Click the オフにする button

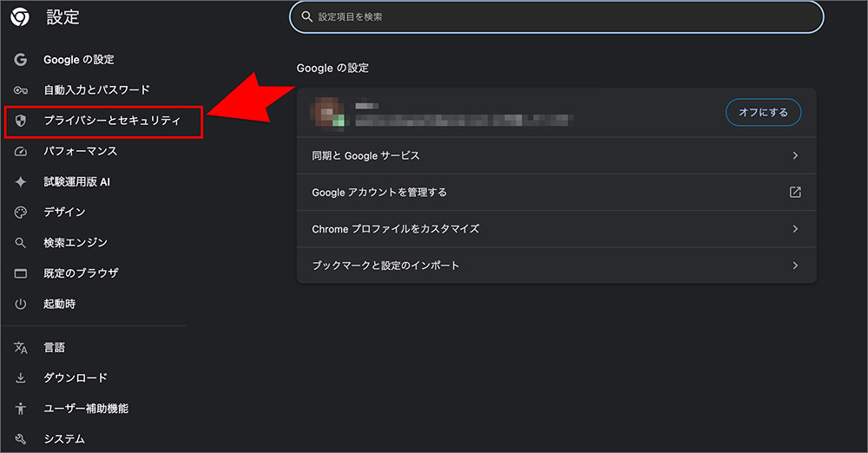763,113
